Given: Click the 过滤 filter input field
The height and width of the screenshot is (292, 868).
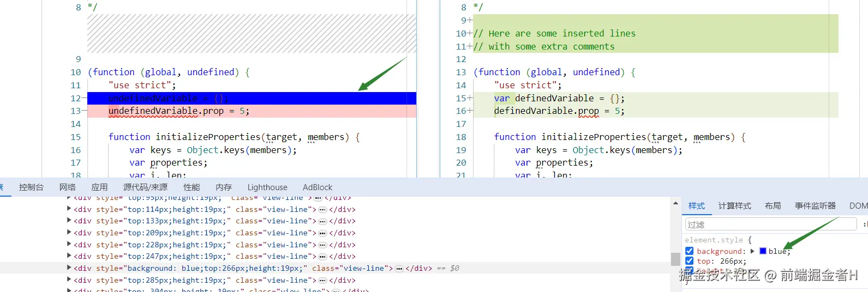Looking at the screenshot, I should (x=771, y=224).
